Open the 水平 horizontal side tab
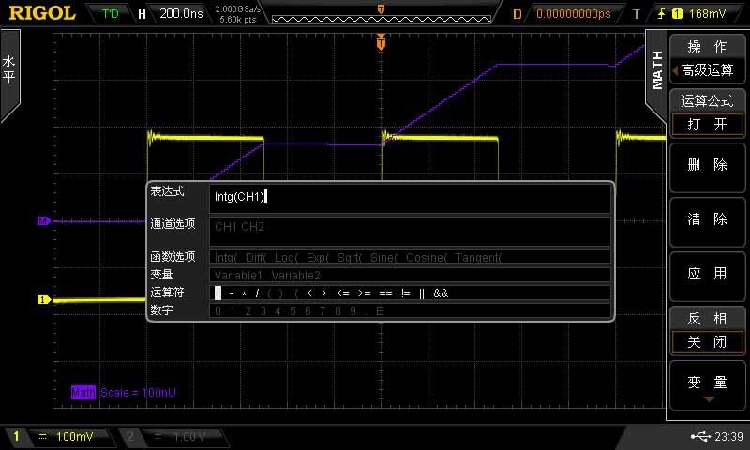 coord(10,68)
